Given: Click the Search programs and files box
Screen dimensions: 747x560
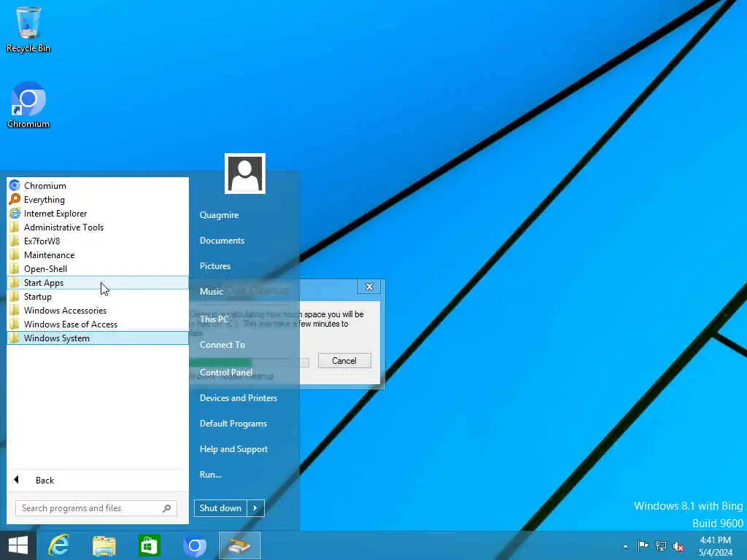Looking at the screenshot, I should pyautogui.click(x=96, y=508).
